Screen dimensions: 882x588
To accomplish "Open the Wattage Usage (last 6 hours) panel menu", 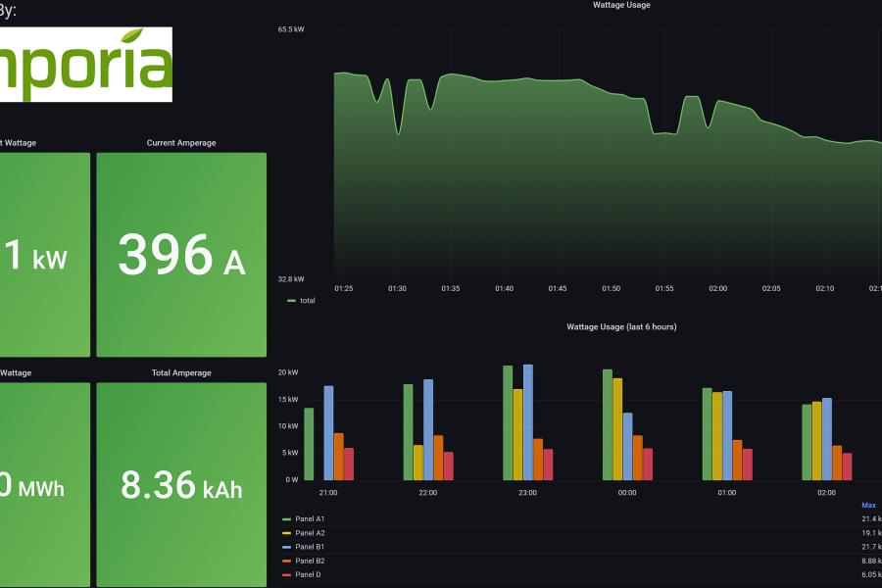I will [x=621, y=326].
